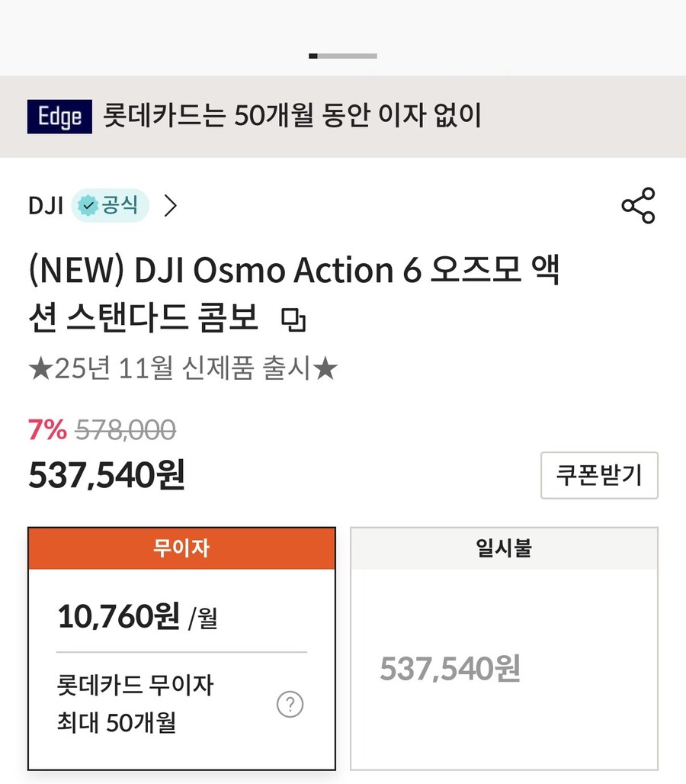Expand DJI brand details via the chevron
Viewport: 686px width, 784px height.
171,206
